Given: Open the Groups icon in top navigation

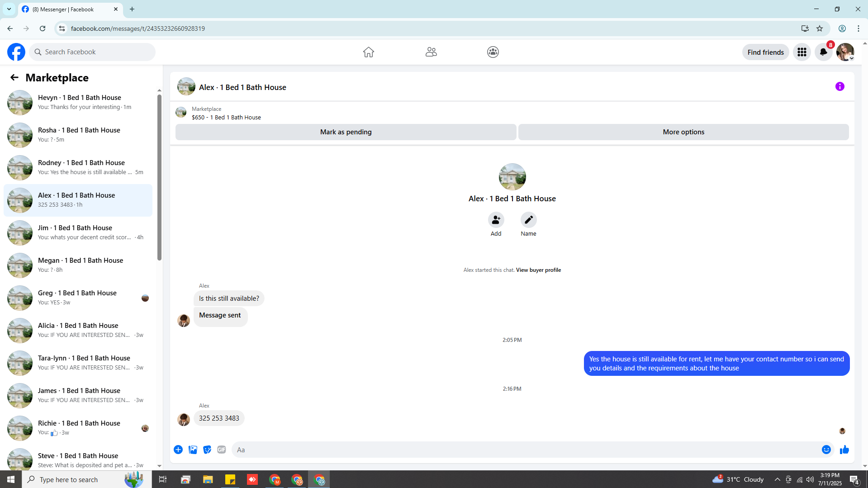Looking at the screenshot, I should 493,52.
